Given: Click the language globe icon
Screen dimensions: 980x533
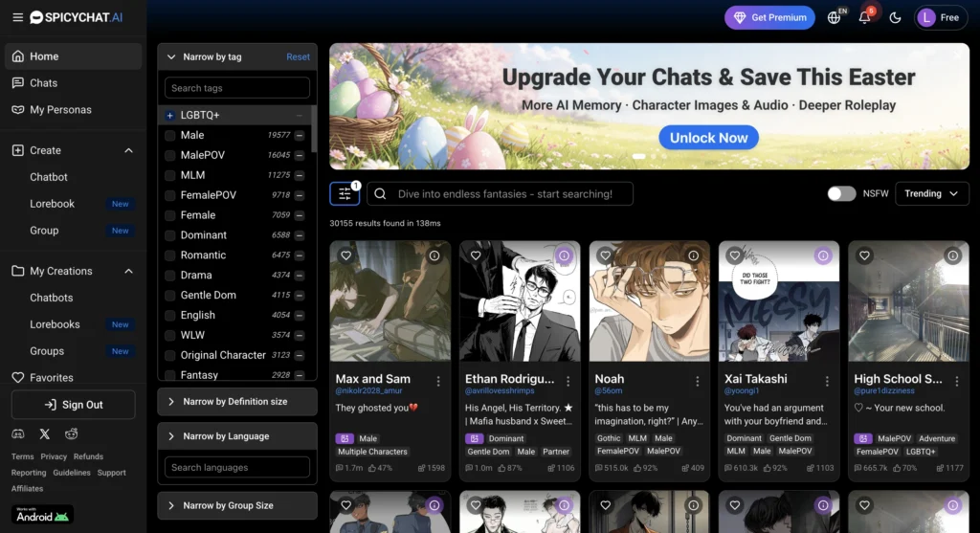Looking at the screenshot, I should coord(834,17).
